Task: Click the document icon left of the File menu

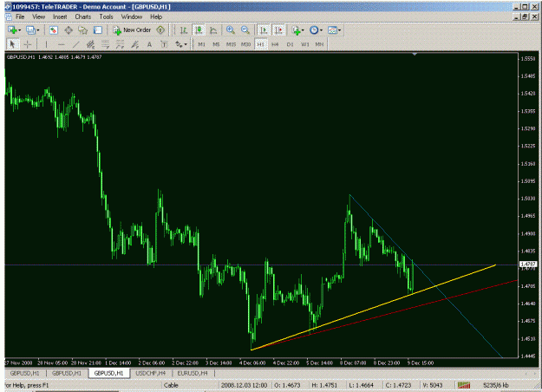Action: tap(8, 16)
